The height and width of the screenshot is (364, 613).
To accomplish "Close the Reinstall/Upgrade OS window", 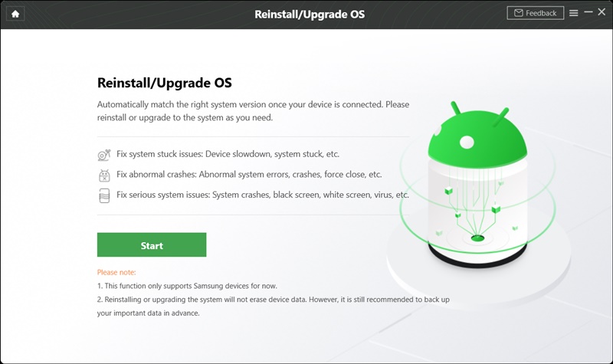I will (x=602, y=12).
